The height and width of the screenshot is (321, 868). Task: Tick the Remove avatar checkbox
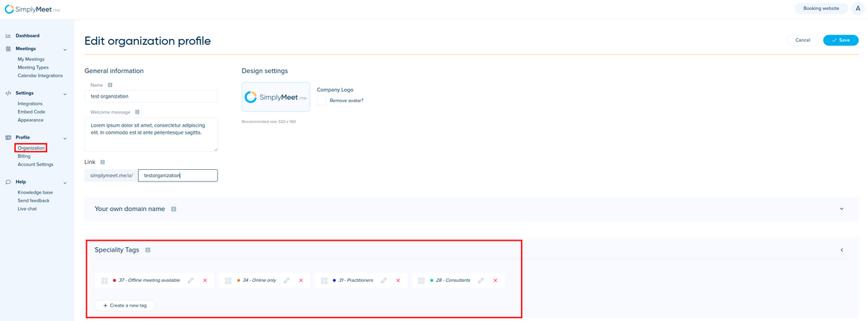point(323,100)
